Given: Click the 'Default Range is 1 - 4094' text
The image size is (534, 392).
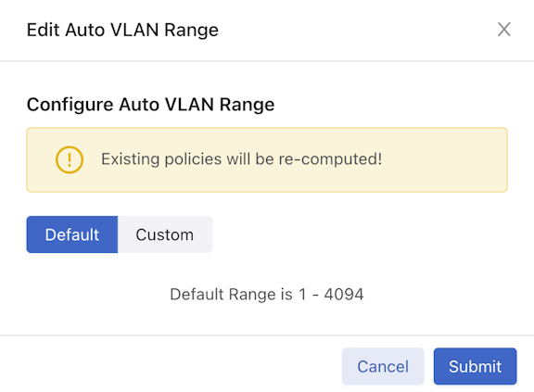Looking at the screenshot, I should (x=267, y=295).
